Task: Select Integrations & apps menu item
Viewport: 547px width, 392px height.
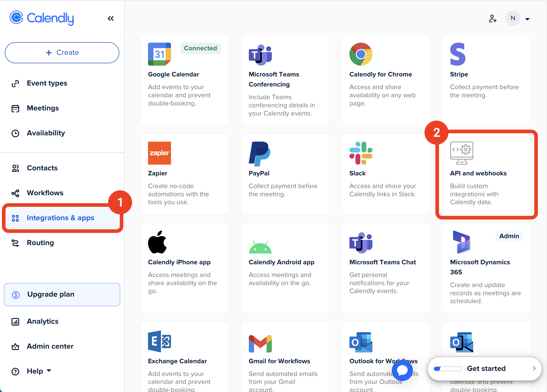Action: point(60,218)
